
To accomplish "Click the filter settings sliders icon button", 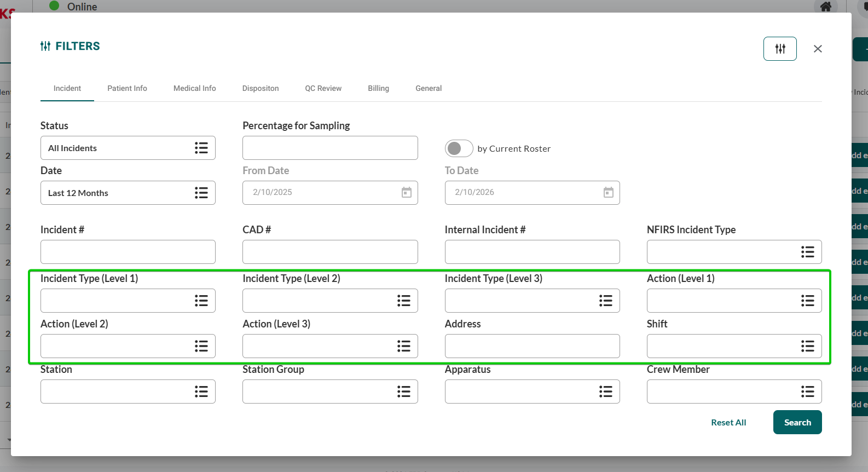I will [780, 49].
